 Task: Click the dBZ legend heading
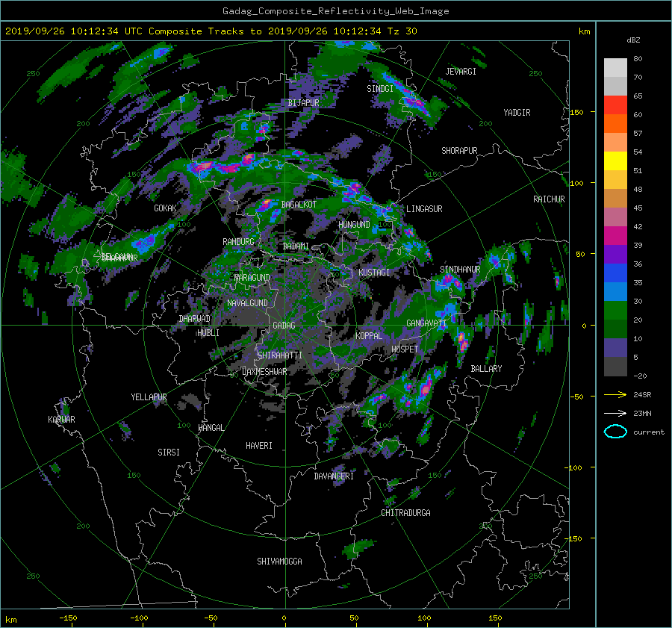[x=633, y=40]
